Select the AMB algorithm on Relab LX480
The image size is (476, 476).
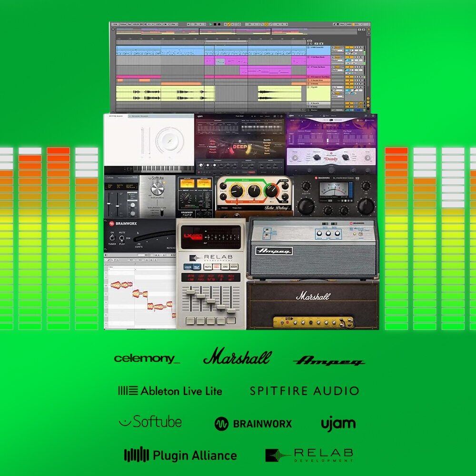click(225, 267)
